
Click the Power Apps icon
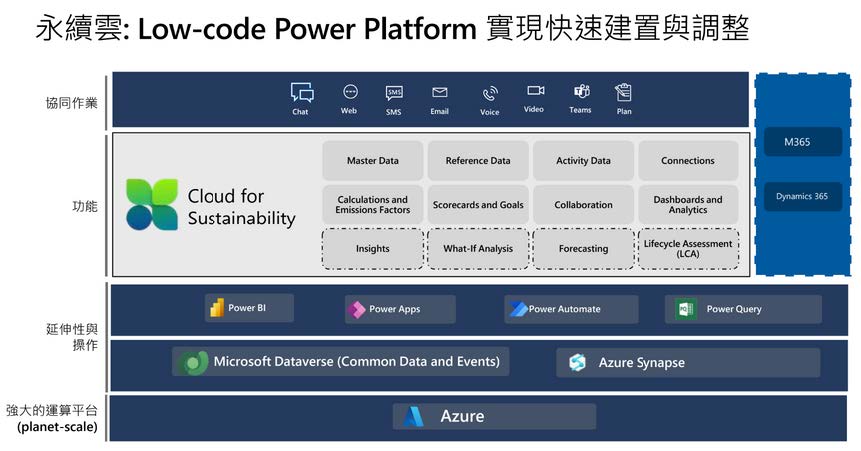356,310
